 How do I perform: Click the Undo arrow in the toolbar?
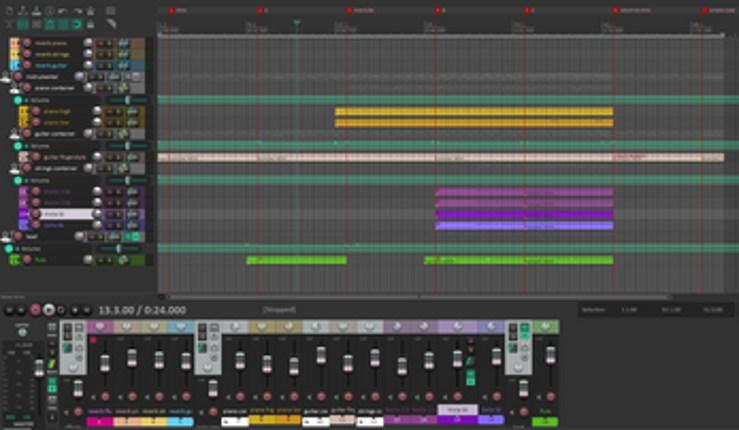click(64, 11)
